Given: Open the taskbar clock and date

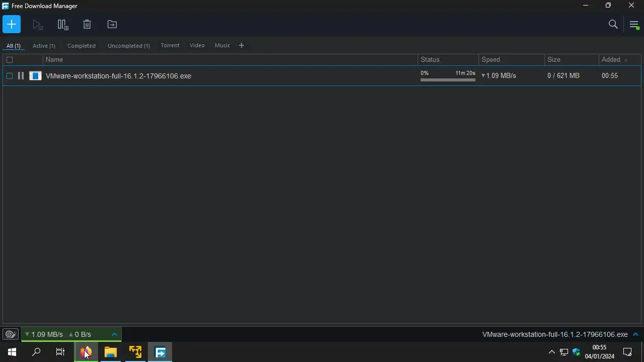Looking at the screenshot, I should pyautogui.click(x=599, y=352).
